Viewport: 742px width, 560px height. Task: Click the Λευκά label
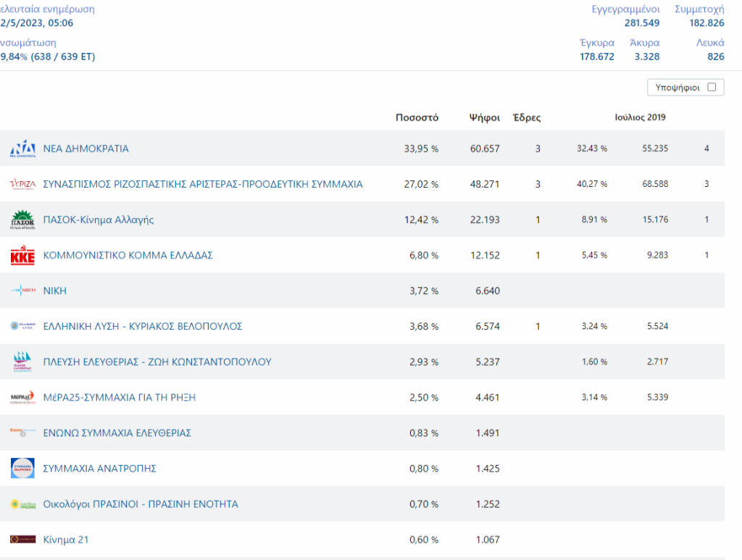(x=710, y=43)
